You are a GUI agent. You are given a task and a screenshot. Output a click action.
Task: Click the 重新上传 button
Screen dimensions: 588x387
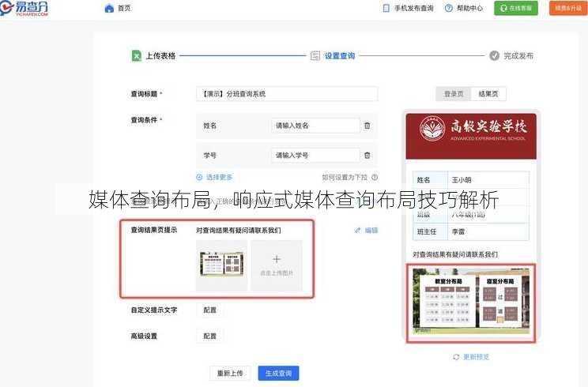(230, 373)
